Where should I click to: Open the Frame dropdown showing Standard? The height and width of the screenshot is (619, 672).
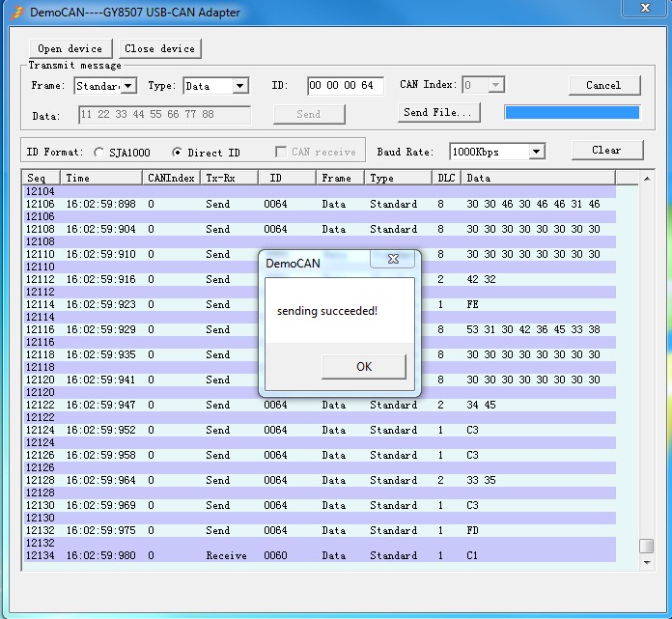click(x=127, y=86)
